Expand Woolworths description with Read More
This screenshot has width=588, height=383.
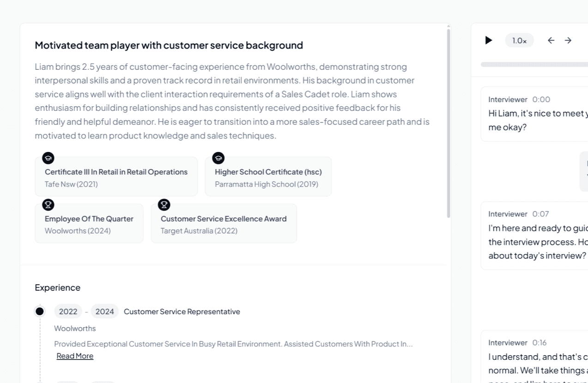75,356
